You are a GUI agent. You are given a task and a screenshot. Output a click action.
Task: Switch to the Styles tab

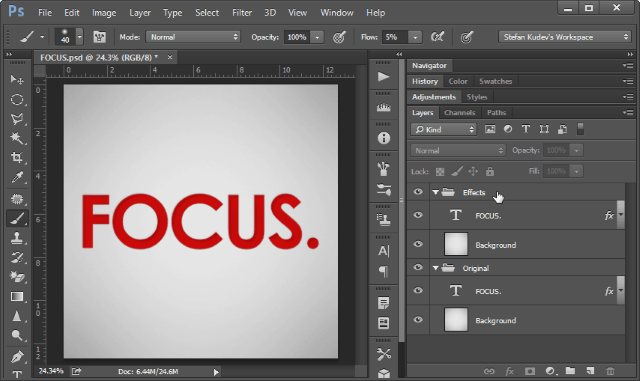pyautogui.click(x=477, y=97)
